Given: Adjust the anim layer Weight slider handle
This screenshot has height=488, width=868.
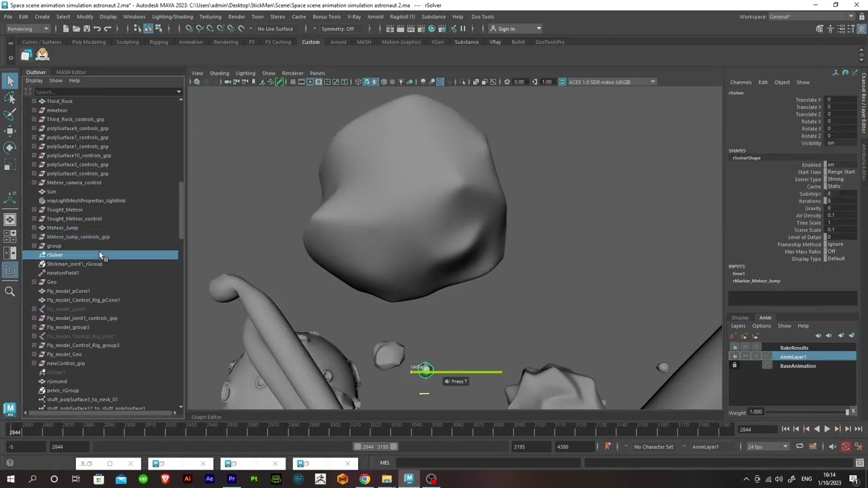Looking at the screenshot, I should 847,412.
